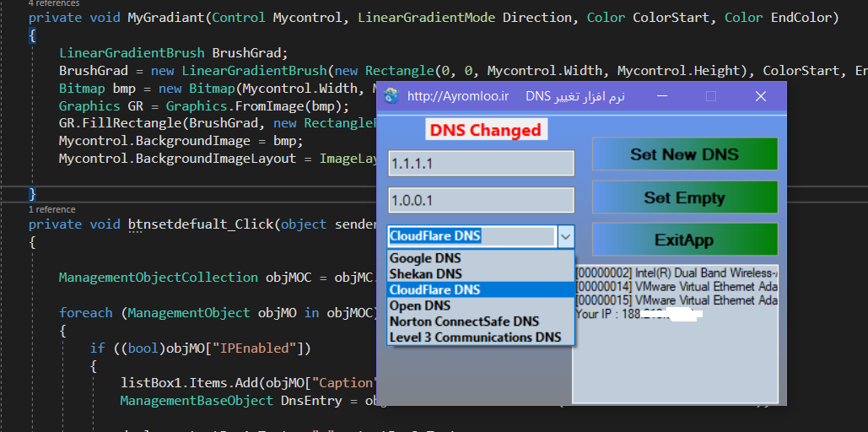Click MyGradiant method name in code editor
This screenshot has width=868, height=432.
click(x=166, y=18)
